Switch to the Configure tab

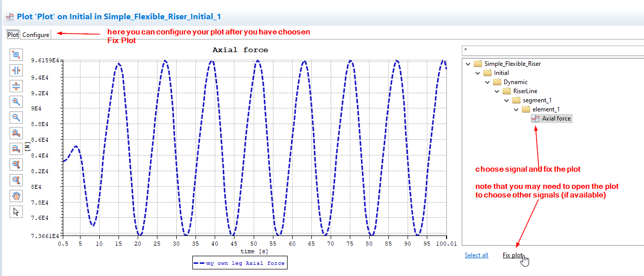tap(36, 35)
